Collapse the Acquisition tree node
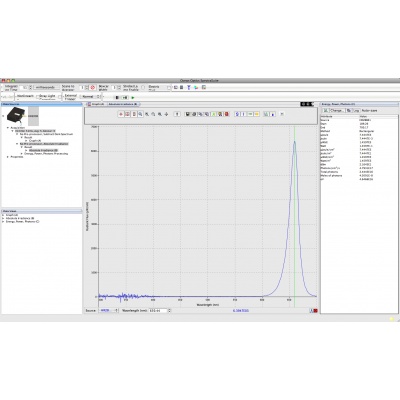This screenshot has width=400, height=400. click(x=8, y=128)
